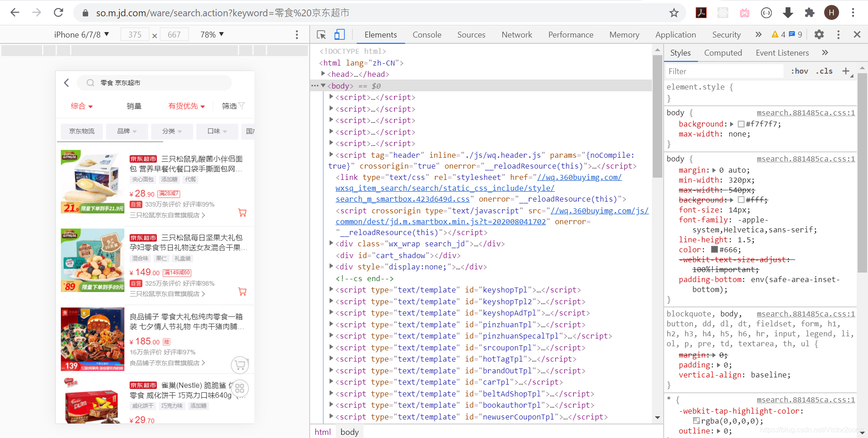Open the floating cart button on the page

pos(240,365)
